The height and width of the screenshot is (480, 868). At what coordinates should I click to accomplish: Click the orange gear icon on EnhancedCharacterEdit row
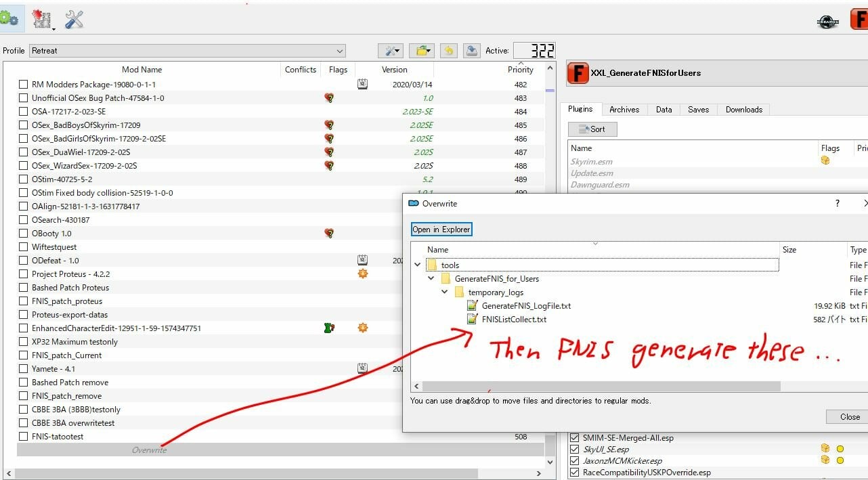click(363, 328)
